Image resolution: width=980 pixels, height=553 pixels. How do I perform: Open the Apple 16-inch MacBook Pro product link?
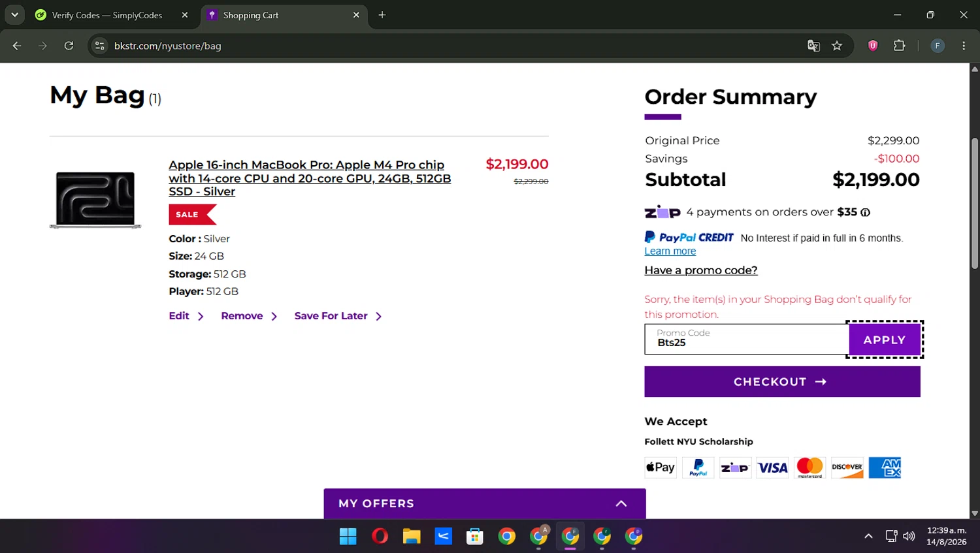pyautogui.click(x=310, y=178)
